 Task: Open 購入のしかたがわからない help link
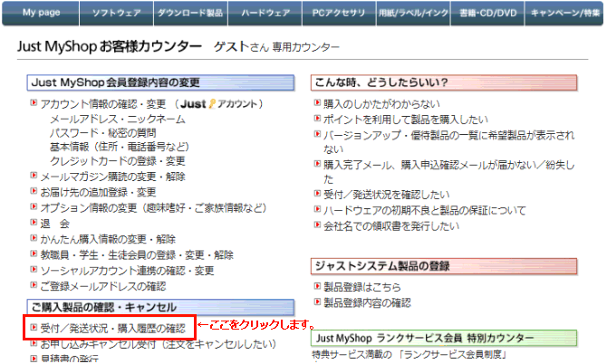(381, 104)
